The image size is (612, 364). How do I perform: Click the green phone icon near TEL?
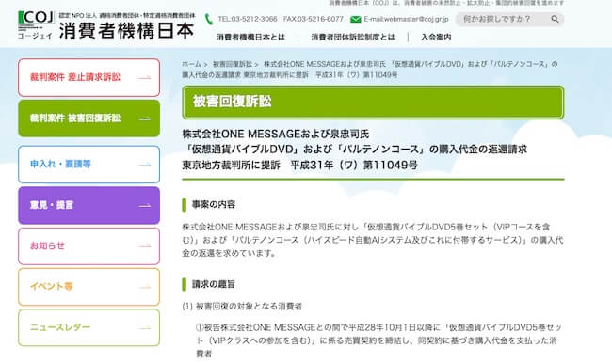[209, 19]
